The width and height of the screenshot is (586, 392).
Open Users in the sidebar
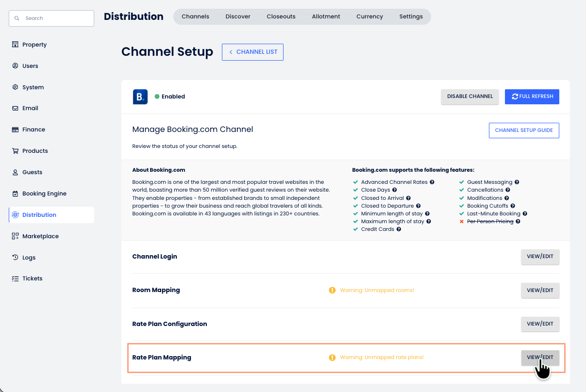tap(51, 66)
